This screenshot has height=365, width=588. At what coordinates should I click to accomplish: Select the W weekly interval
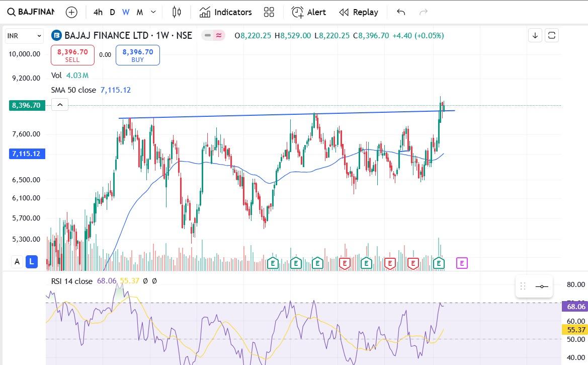point(126,12)
